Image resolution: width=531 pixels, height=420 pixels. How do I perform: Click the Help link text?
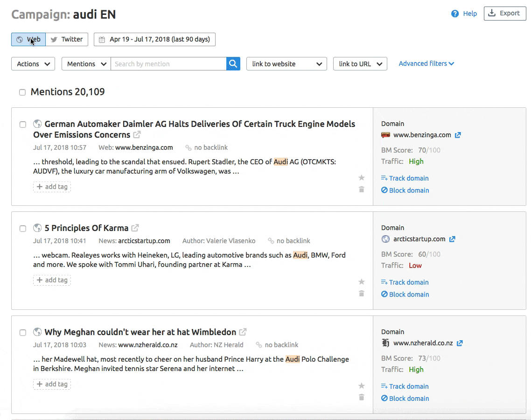(470, 14)
